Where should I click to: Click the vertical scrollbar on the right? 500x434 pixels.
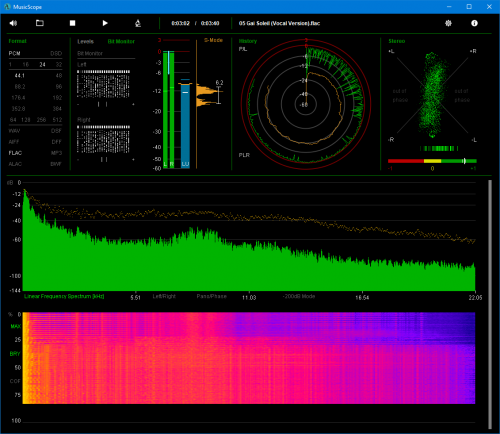coord(490,305)
